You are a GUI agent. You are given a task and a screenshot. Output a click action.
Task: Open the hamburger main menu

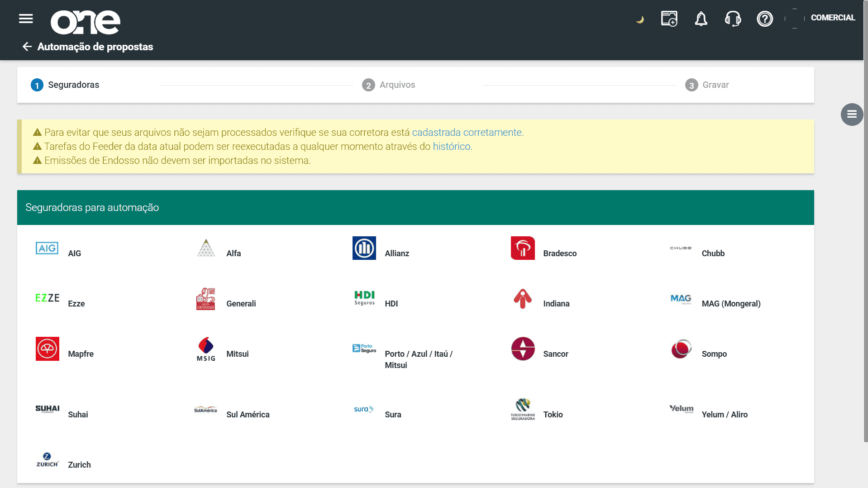pos(26,19)
